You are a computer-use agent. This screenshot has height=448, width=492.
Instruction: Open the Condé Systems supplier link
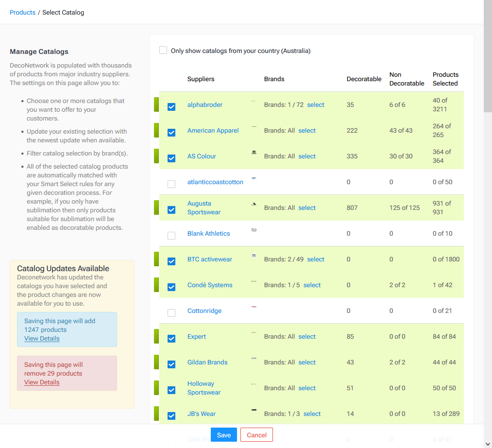[x=210, y=285]
